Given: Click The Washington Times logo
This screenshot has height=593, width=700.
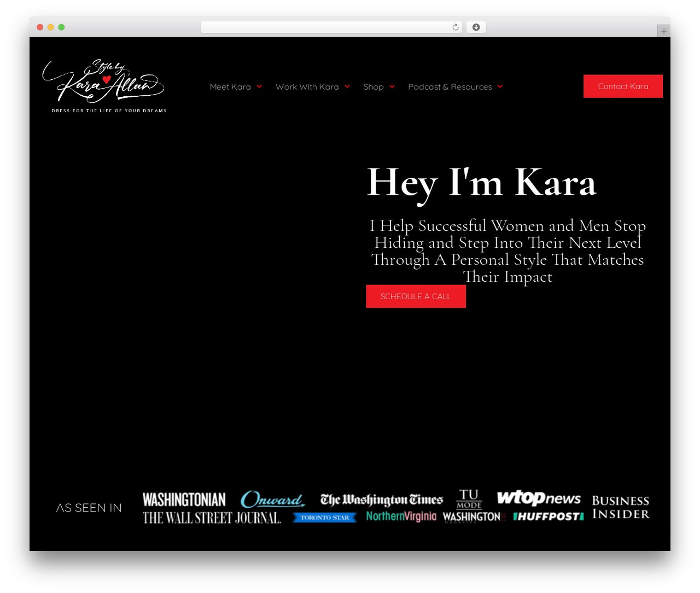Looking at the screenshot, I should 381,499.
